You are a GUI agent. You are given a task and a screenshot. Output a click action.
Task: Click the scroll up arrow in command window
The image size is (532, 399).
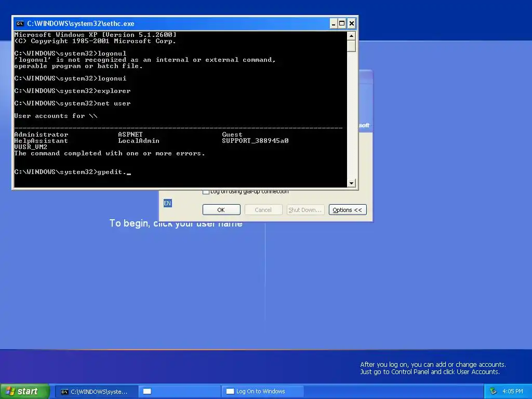(351, 36)
